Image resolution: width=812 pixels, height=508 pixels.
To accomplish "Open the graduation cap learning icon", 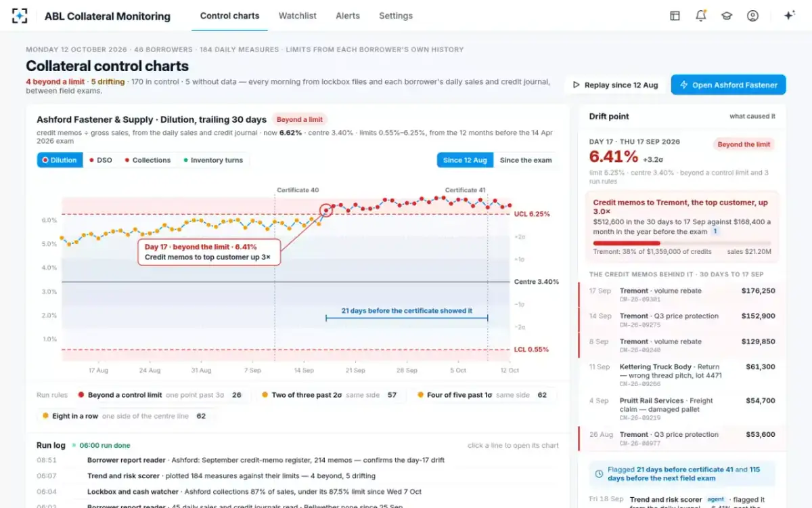I will point(727,16).
